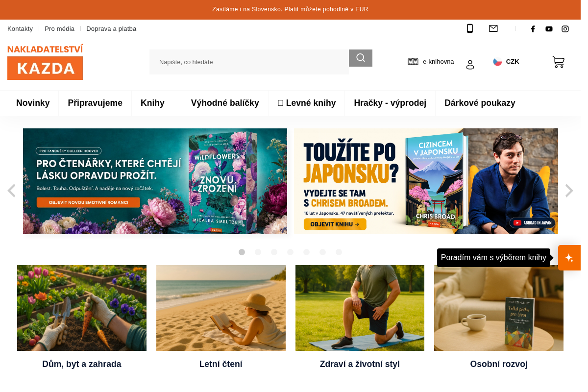Open the Dům, byt a zahrada category image
This screenshot has height=392, width=588.
click(x=82, y=308)
